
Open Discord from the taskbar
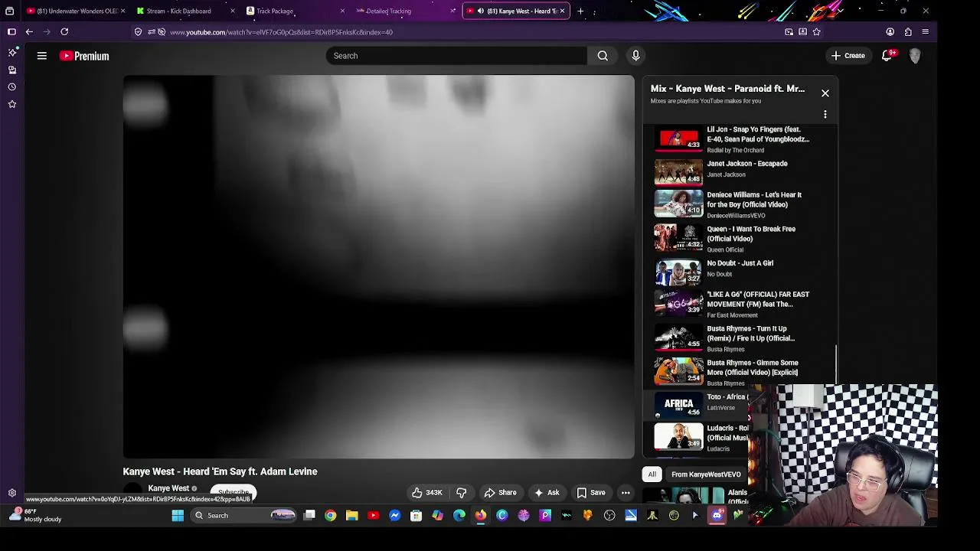pyautogui.click(x=717, y=516)
